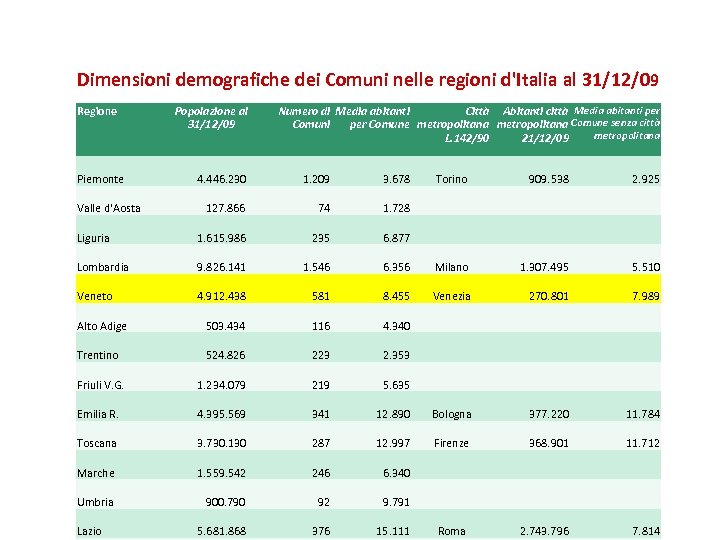Screen dimensions: 720x540
Task: Click the 'Media abitanti per Comune' header
Action: pyautogui.click(x=372, y=118)
